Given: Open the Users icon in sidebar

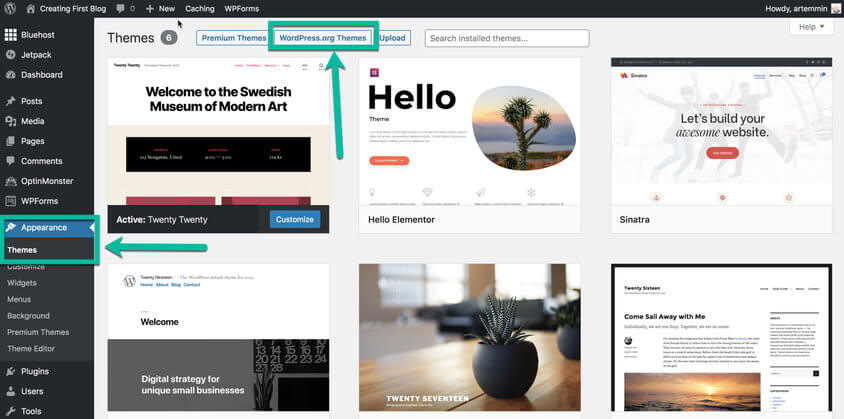Looking at the screenshot, I should [x=10, y=391].
